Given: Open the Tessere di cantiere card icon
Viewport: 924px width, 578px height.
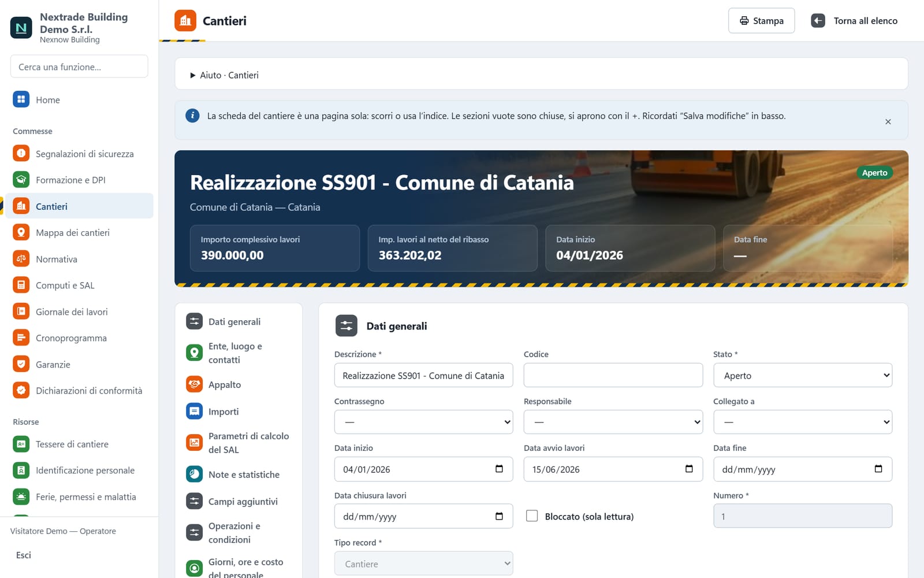Looking at the screenshot, I should click(21, 444).
